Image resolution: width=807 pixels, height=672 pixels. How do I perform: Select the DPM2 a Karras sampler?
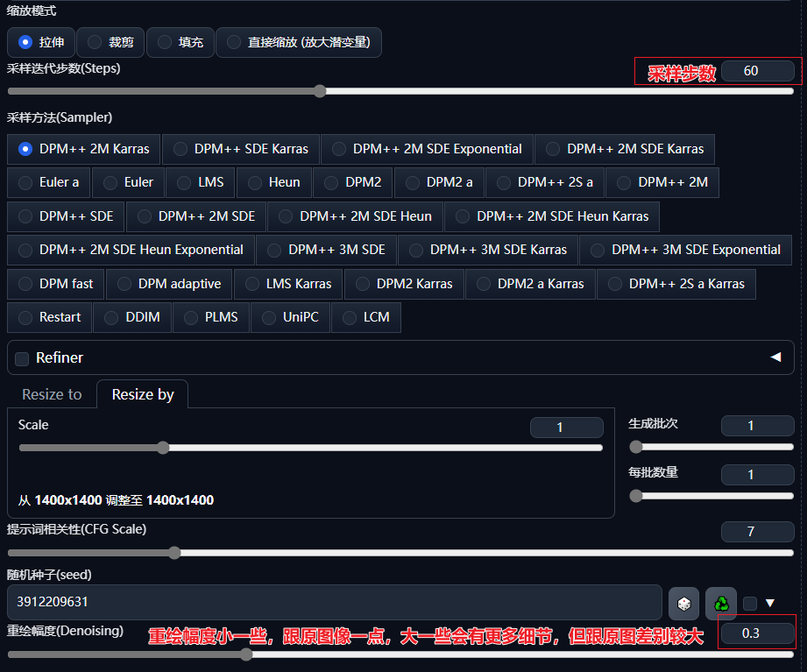530,284
